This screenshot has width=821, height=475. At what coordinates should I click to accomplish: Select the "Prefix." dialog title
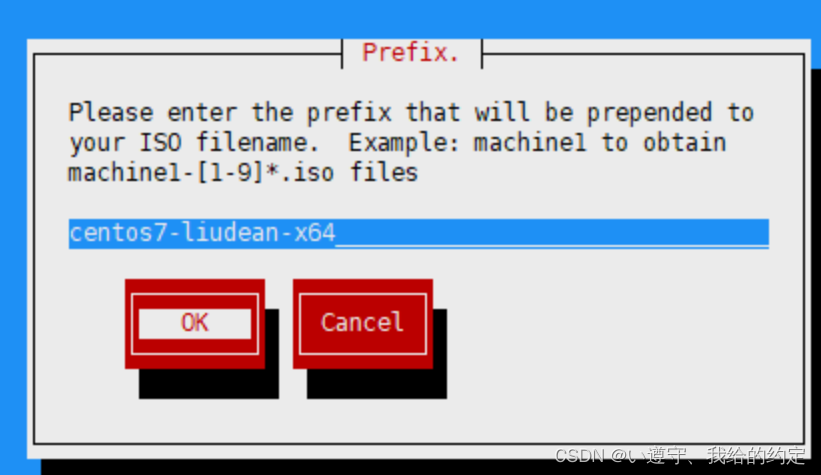point(411,52)
